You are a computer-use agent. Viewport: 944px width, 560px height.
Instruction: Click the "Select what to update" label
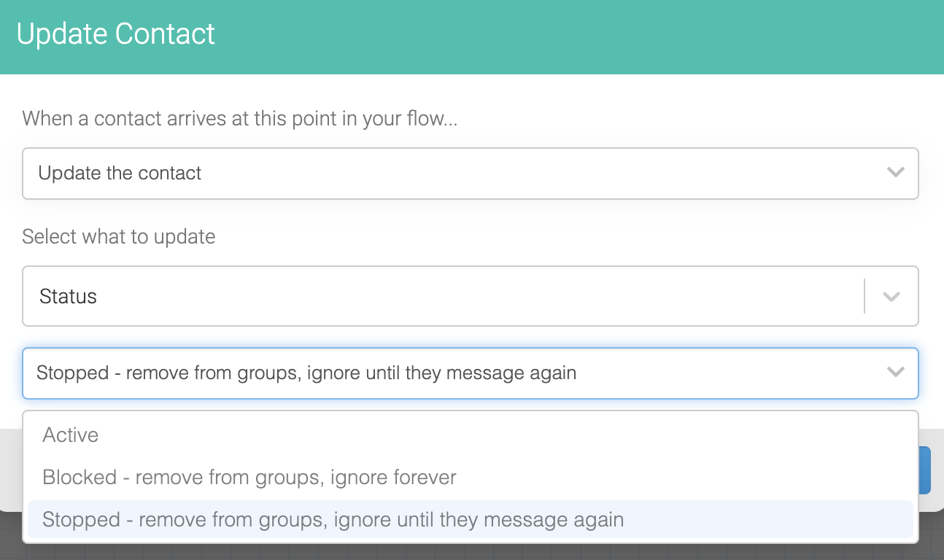119,237
